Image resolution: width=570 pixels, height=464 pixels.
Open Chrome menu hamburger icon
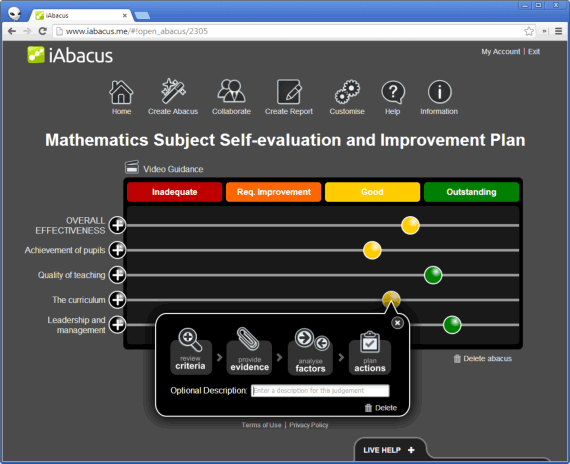point(559,31)
